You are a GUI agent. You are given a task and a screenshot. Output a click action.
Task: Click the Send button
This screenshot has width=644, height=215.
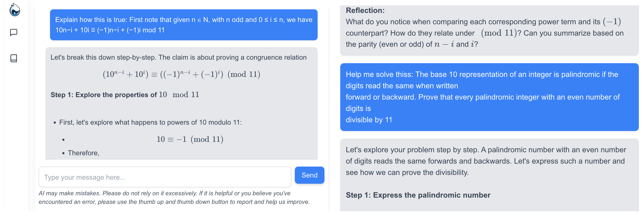click(x=309, y=175)
